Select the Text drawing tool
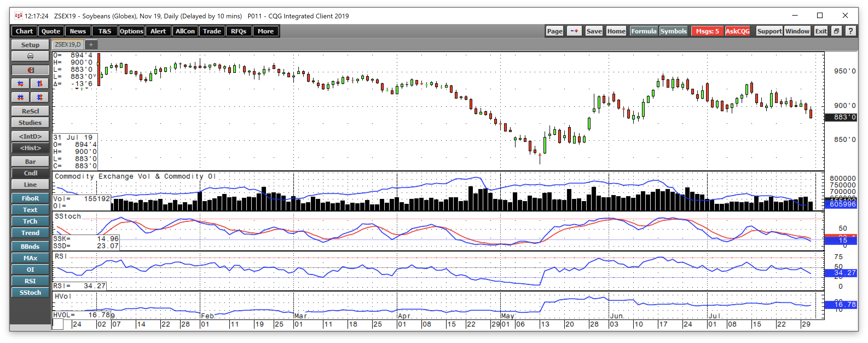Viewport: 868px width, 343px height. 30,210
